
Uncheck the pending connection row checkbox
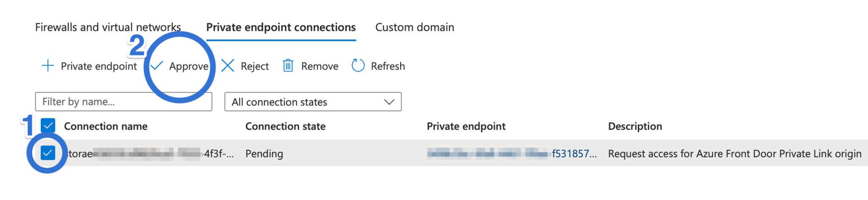coord(48,153)
